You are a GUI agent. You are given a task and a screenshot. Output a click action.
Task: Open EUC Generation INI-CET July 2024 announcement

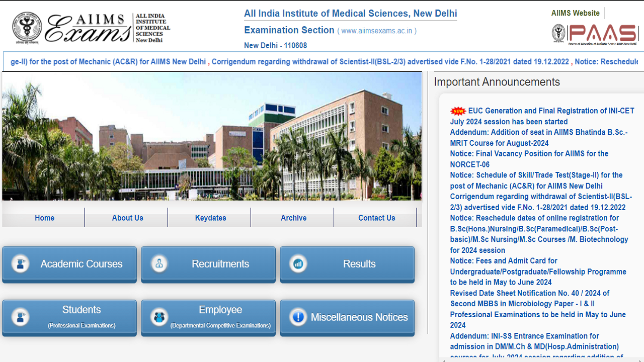point(542,116)
